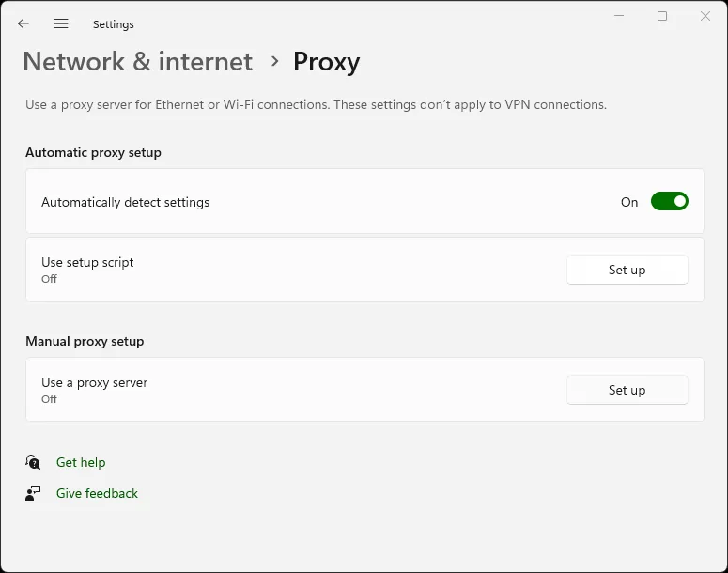728x573 pixels.
Task: Click the On label beside toggle
Action: [628, 202]
